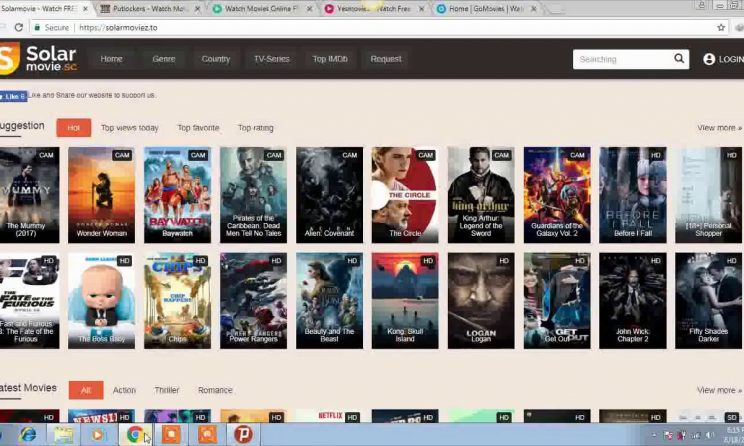
Task: Open the Wonder Woman poster
Action: click(x=102, y=195)
